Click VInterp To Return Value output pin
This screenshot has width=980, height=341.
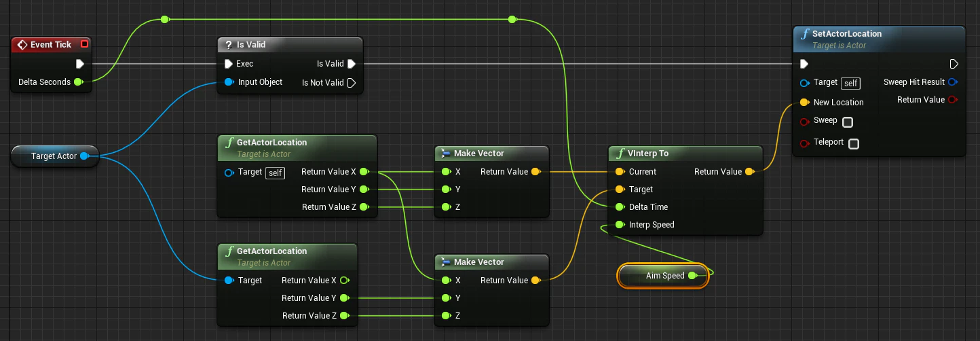click(x=749, y=172)
